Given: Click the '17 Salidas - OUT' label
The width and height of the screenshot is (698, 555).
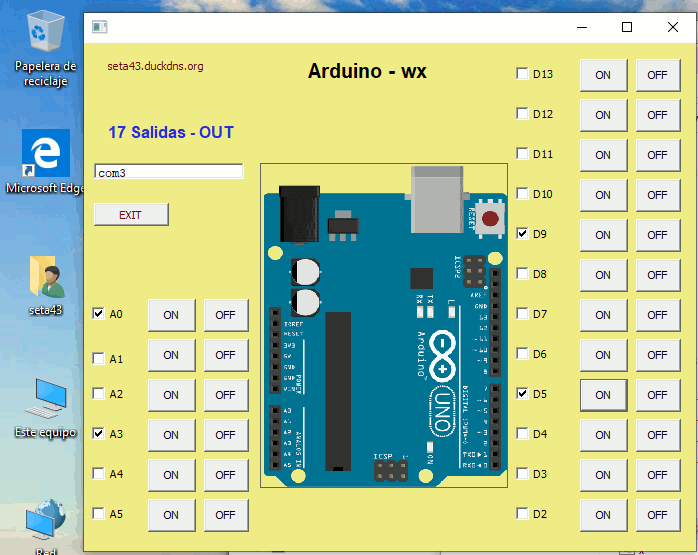Looking at the screenshot, I should pyautogui.click(x=171, y=132).
